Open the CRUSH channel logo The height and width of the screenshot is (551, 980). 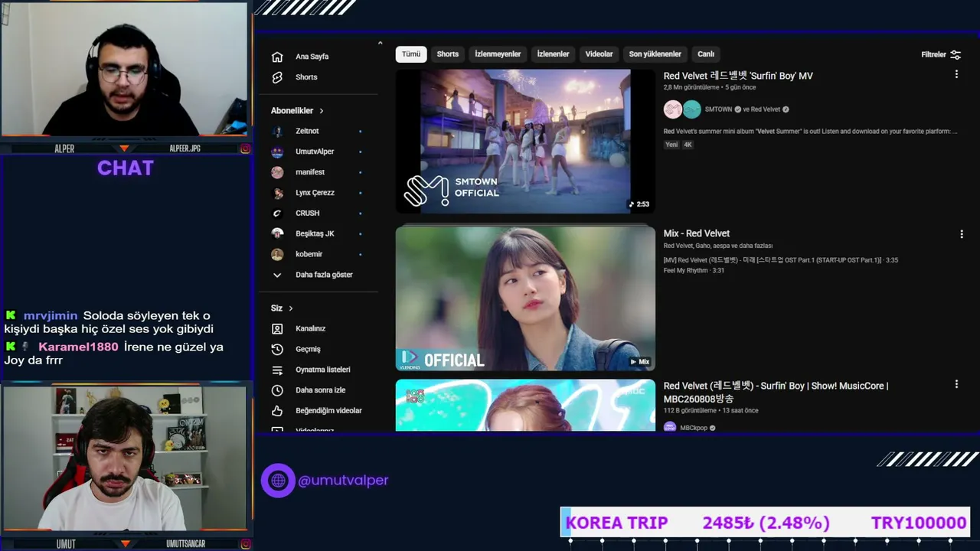click(x=277, y=214)
